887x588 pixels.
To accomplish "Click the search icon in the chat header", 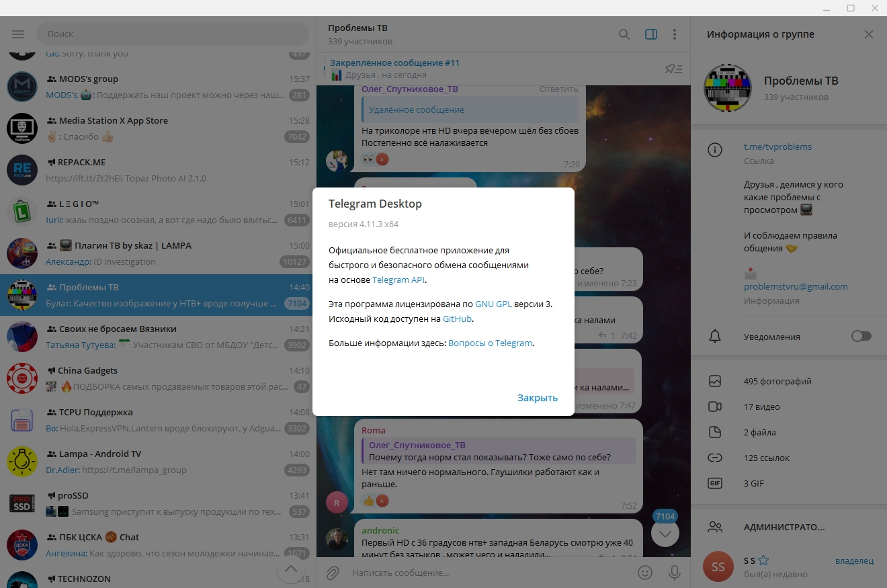I will point(624,34).
